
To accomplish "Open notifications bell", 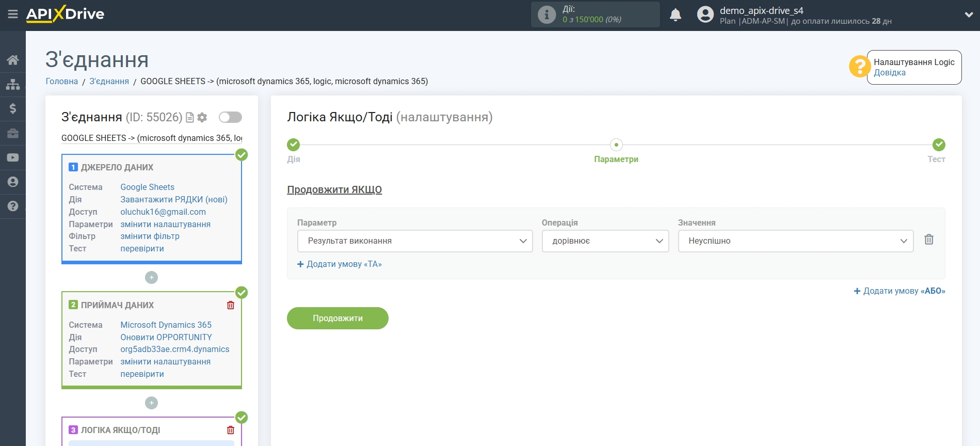I will pyautogui.click(x=676, y=14).
